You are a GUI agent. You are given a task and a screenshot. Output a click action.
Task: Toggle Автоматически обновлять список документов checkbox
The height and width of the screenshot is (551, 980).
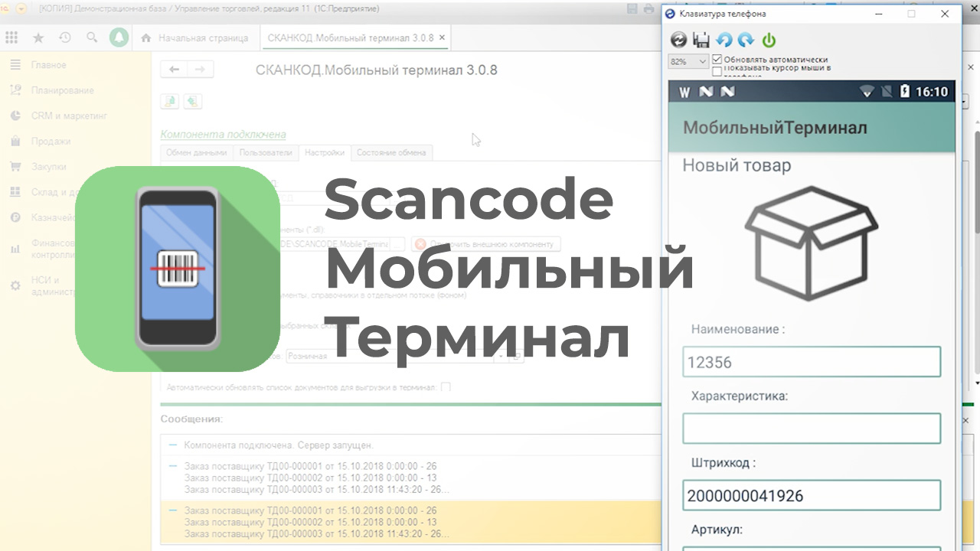(446, 387)
